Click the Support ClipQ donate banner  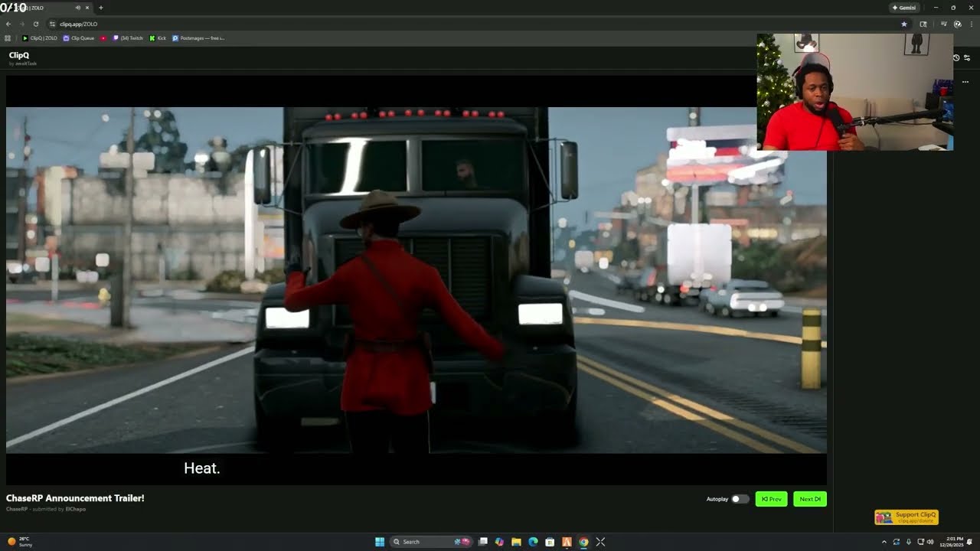click(906, 517)
